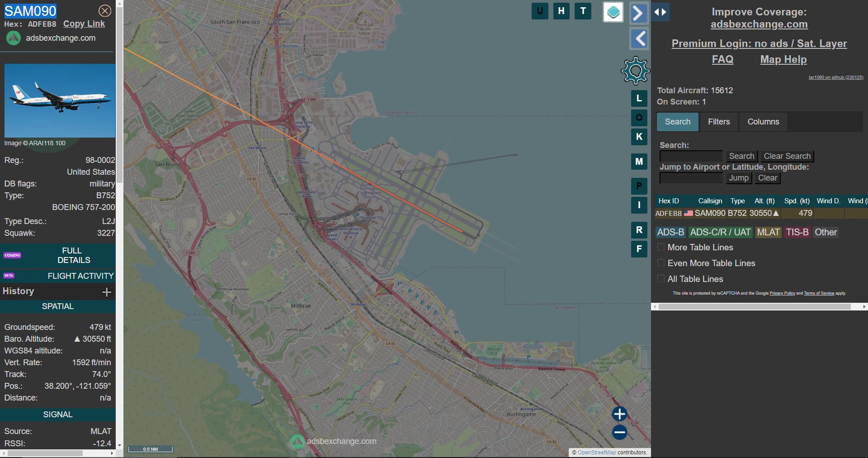Switch to the Columns tab
The height and width of the screenshot is (458, 868).
tap(763, 122)
